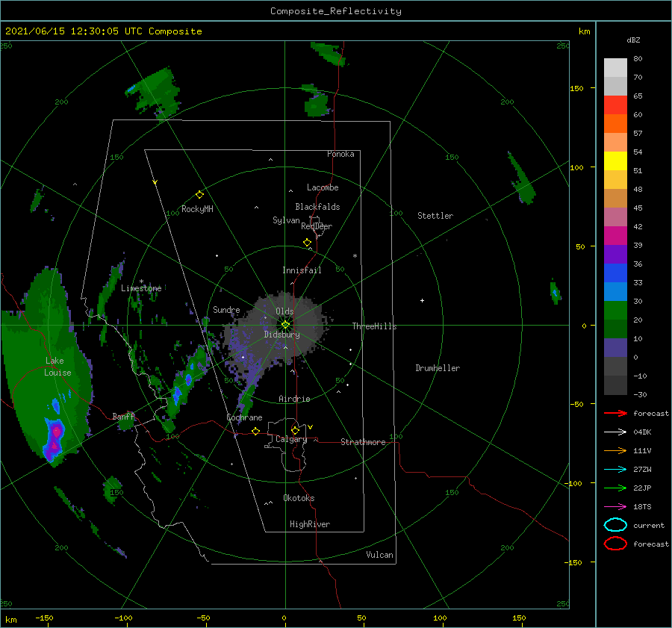Click the Limestone label
The height and width of the screenshot is (628, 672).
click(141, 288)
